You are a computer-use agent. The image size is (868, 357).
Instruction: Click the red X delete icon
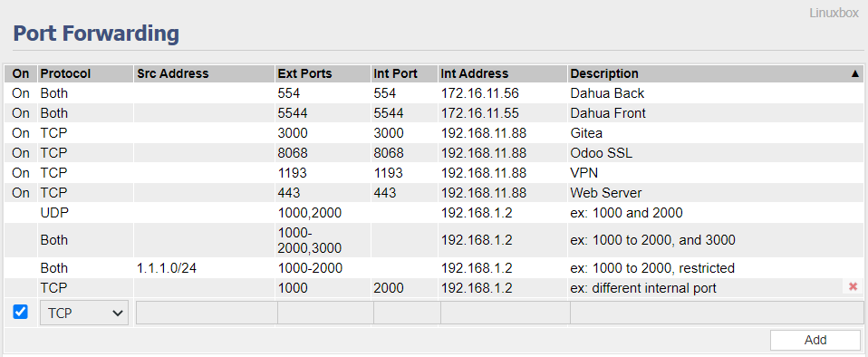pyautogui.click(x=854, y=286)
